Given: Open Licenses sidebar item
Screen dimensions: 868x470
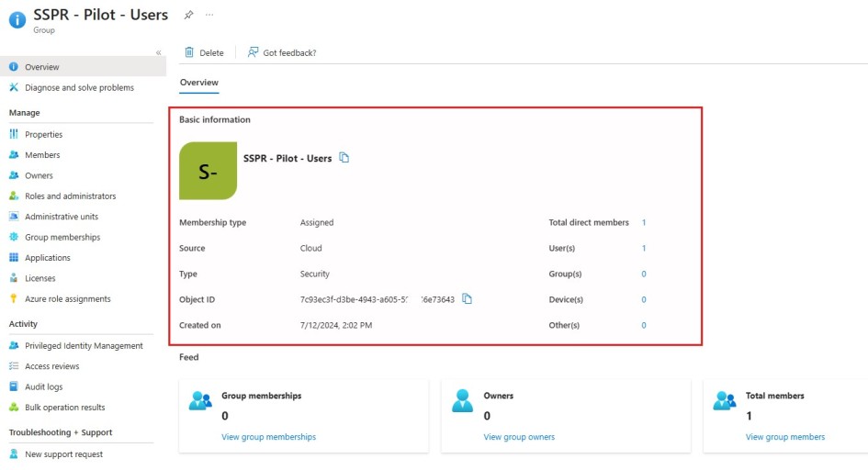Looking at the screenshot, I should click(x=39, y=278).
